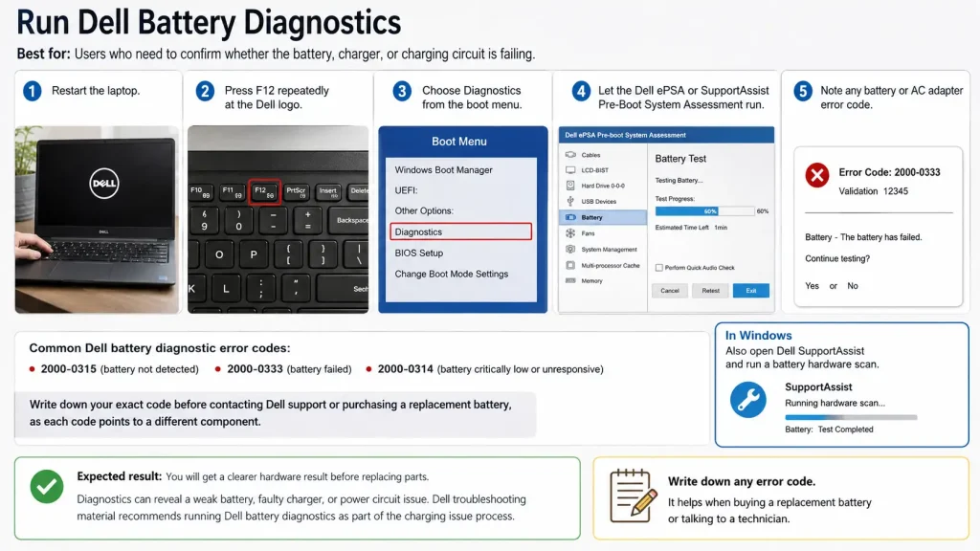Click the Hard Drive 0-0-0 icon
The width and height of the screenshot is (980, 551).
pyautogui.click(x=570, y=186)
